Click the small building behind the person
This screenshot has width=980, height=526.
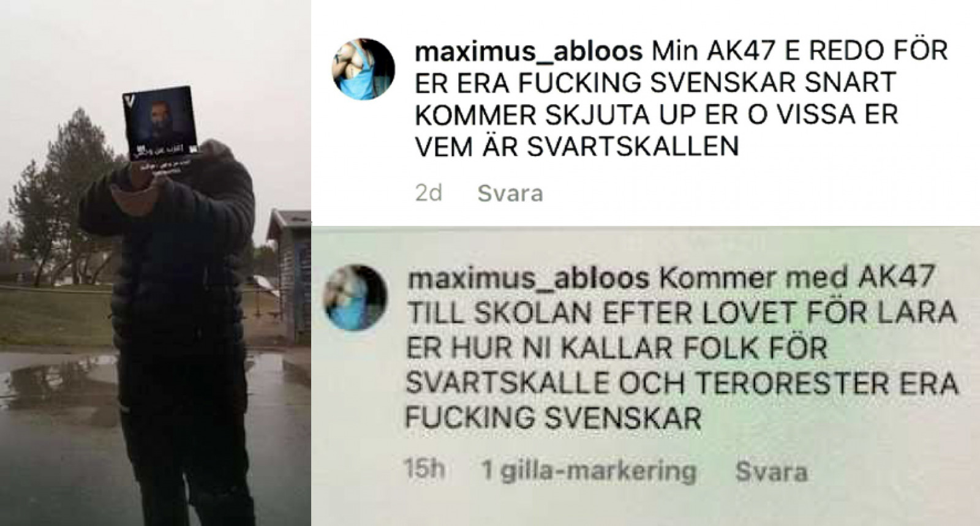290,274
